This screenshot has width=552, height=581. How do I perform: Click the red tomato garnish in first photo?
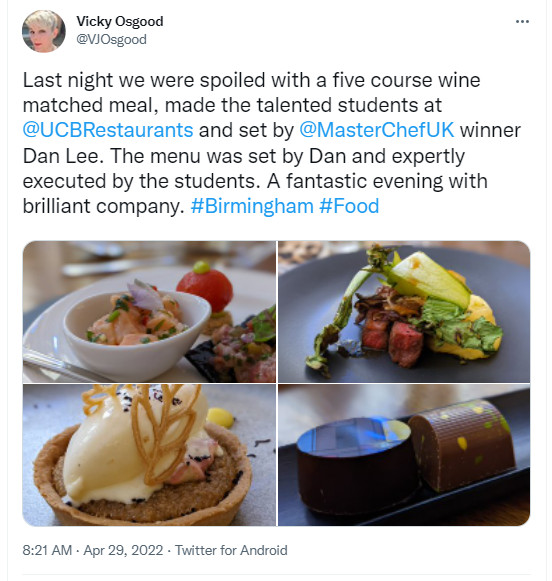(x=204, y=286)
